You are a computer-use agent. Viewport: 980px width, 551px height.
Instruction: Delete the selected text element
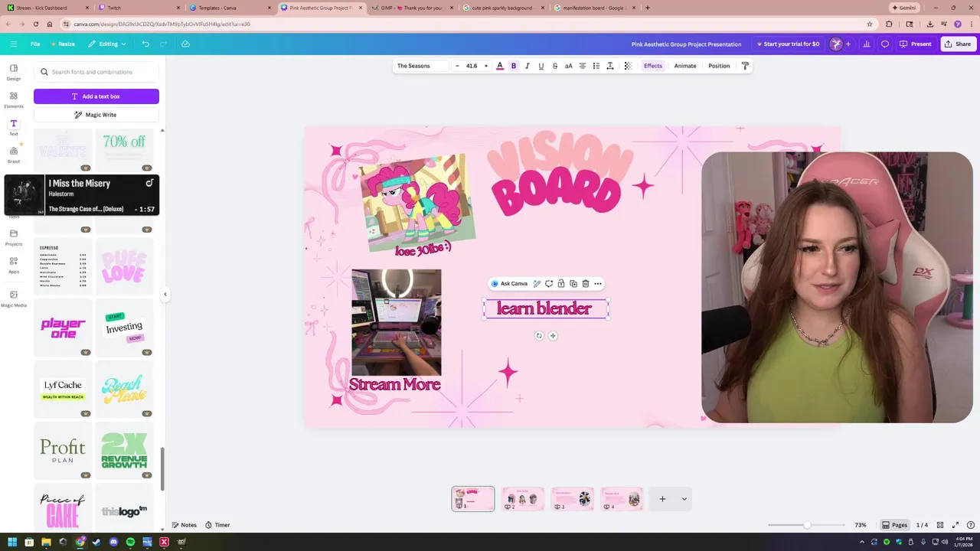pyautogui.click(x=586, y=284)
